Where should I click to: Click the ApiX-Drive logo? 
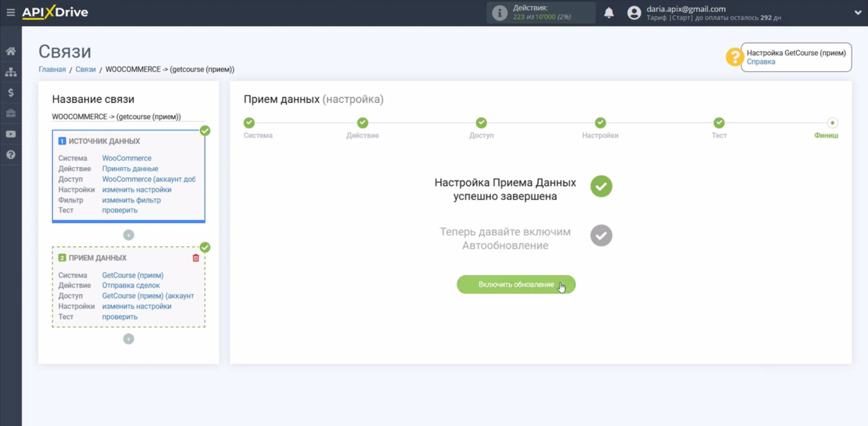[x=55, y=12]
